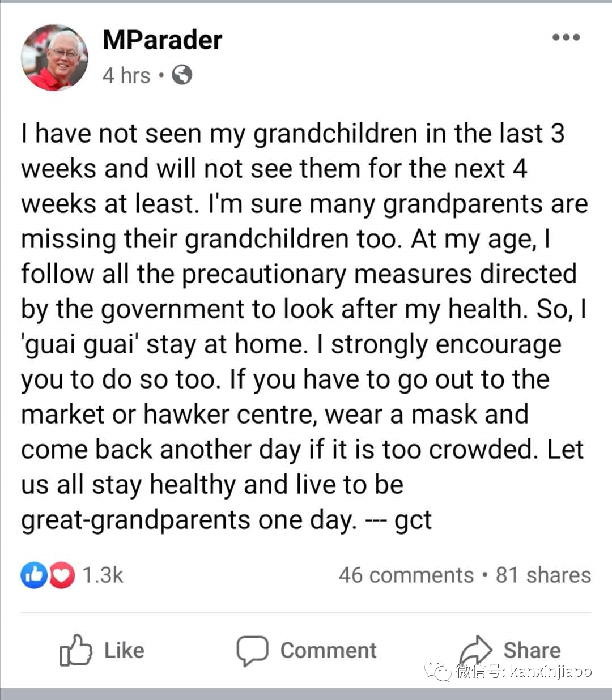This screenshot has width=612, height=700.
Task: Tap the thumbs-up Like icon
Action: pyautogui.click(x=76, y=650)
